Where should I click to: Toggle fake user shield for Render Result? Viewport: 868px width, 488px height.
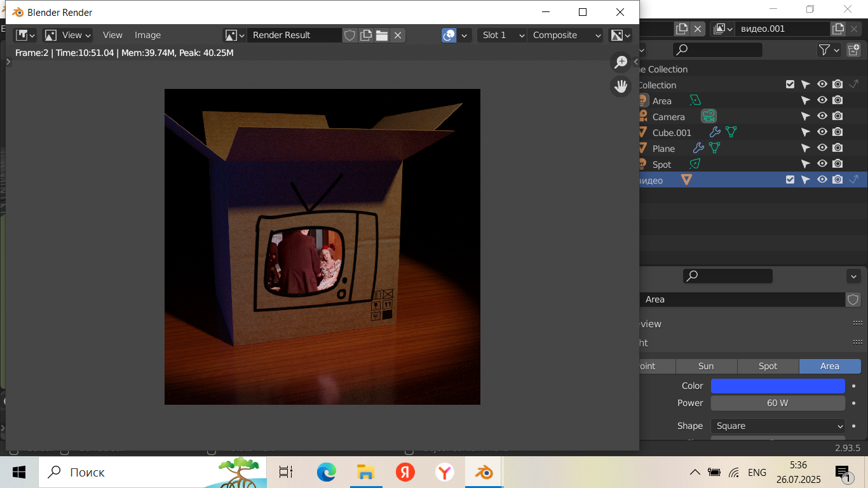click(x=349, y=36)
